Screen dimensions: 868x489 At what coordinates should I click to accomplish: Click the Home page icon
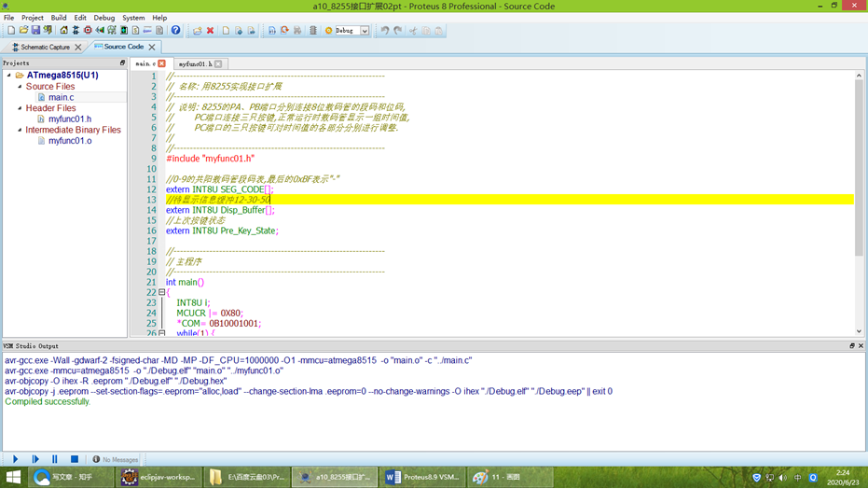(x=63, y=31)
